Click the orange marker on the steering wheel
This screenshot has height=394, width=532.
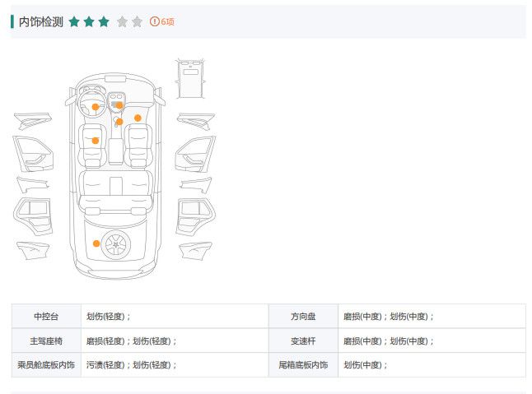click(96, 107)
